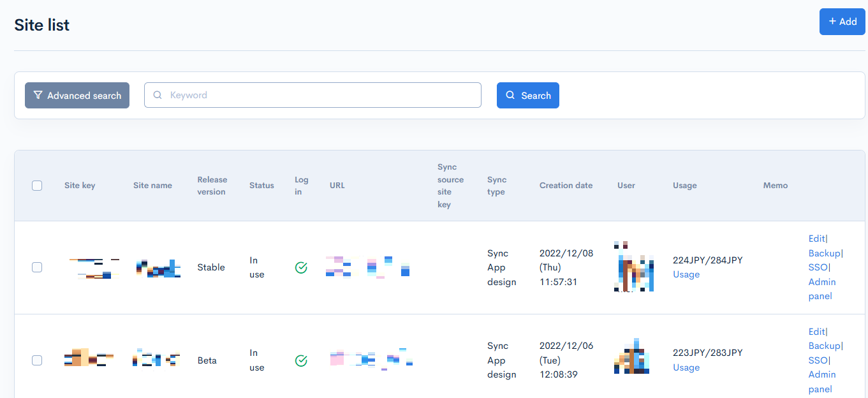This screenshot has width=868, height=398.
Task: Expand the Advanced search filters
Action: click(77, 95)
